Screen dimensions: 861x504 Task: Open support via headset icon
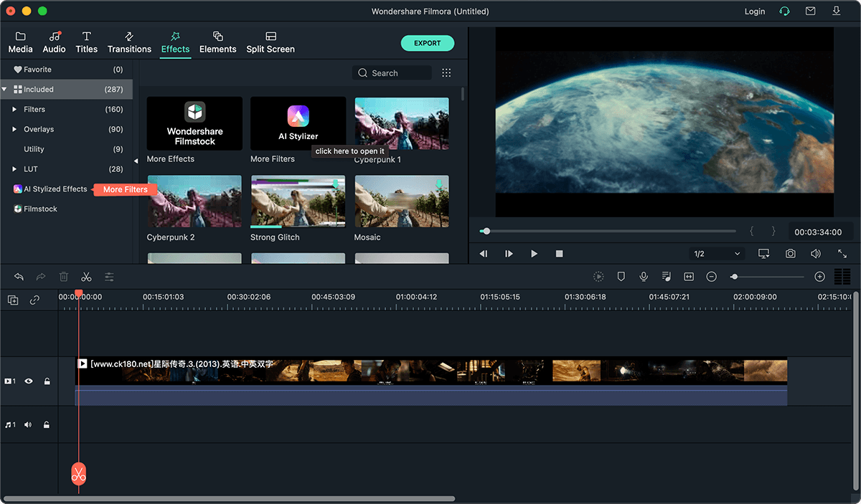click(x=785, y=11)
